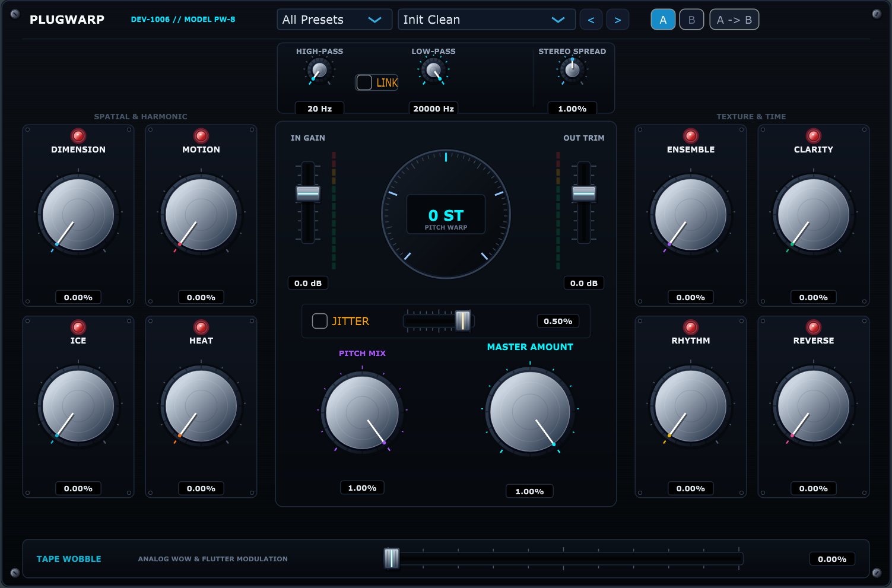Click the Ensemble large knob
Screen dimensions: 892x588
tap(691, 214)
